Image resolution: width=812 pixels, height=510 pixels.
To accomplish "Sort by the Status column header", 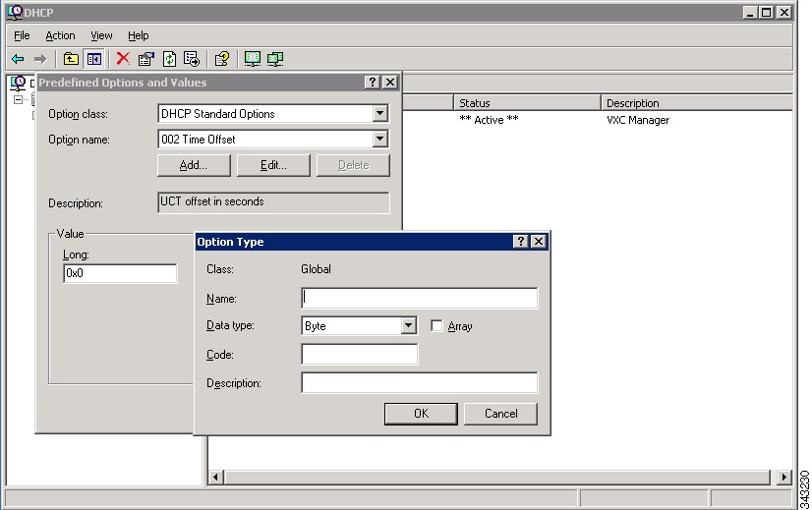I will 527,103.
